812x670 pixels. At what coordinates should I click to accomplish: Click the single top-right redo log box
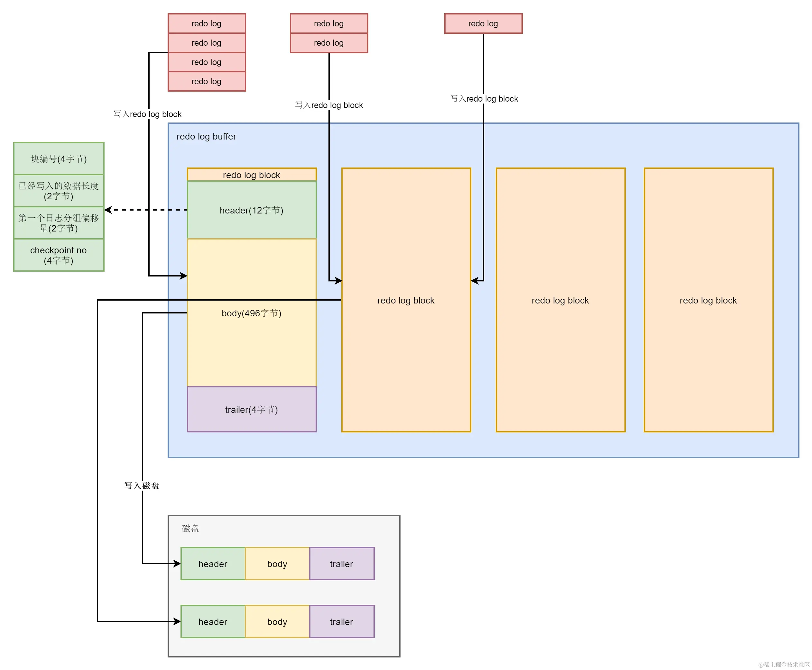tap(483, 23)
